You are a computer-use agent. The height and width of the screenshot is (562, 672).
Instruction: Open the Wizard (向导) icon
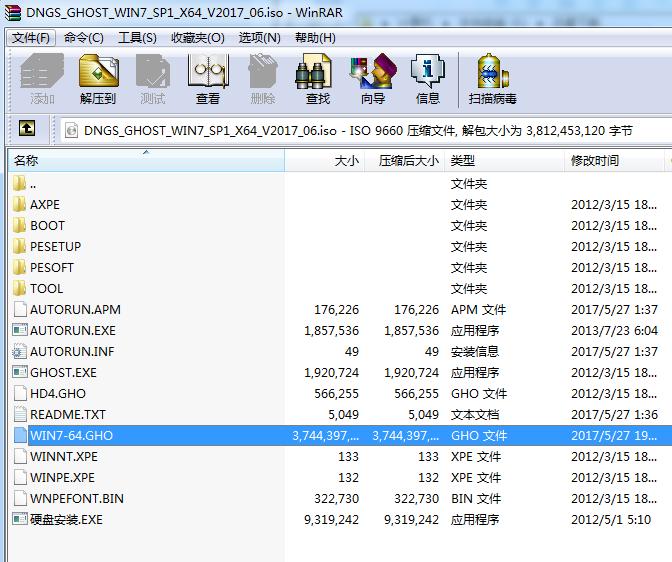[x=372, y=71]
